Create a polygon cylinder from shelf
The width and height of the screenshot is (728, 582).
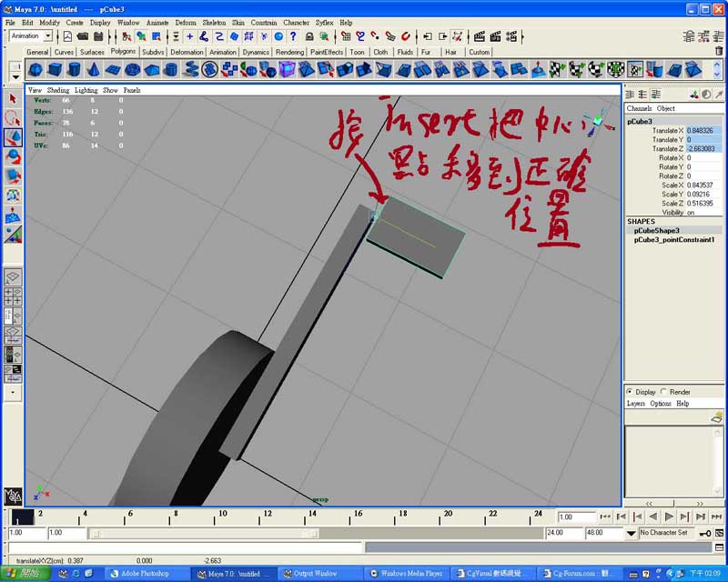coord(74,70)
